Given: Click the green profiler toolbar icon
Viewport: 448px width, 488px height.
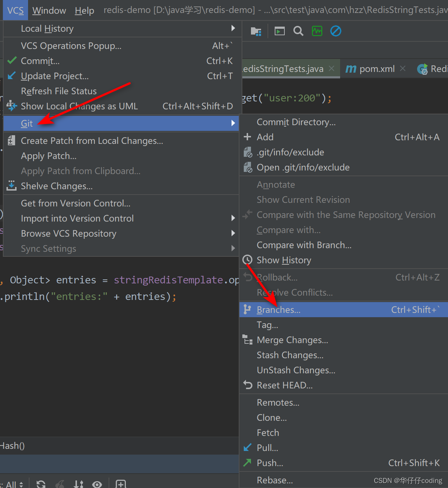Looking at the screenshot, I should pos(317,31).
